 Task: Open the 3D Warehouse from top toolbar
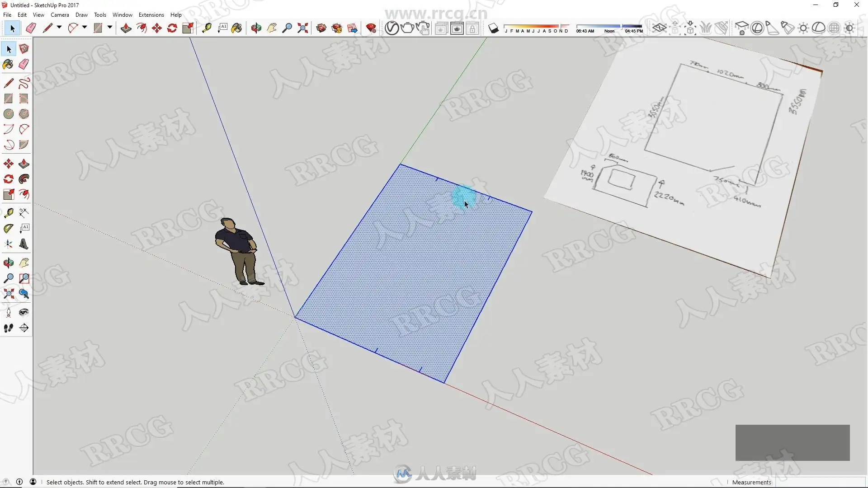point(321,28)
